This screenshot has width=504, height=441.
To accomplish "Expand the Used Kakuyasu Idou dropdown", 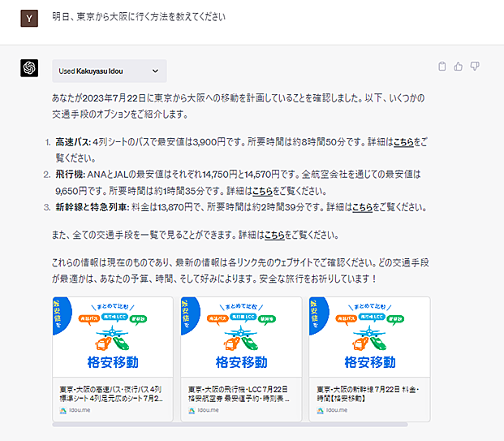I will point(110,71).
